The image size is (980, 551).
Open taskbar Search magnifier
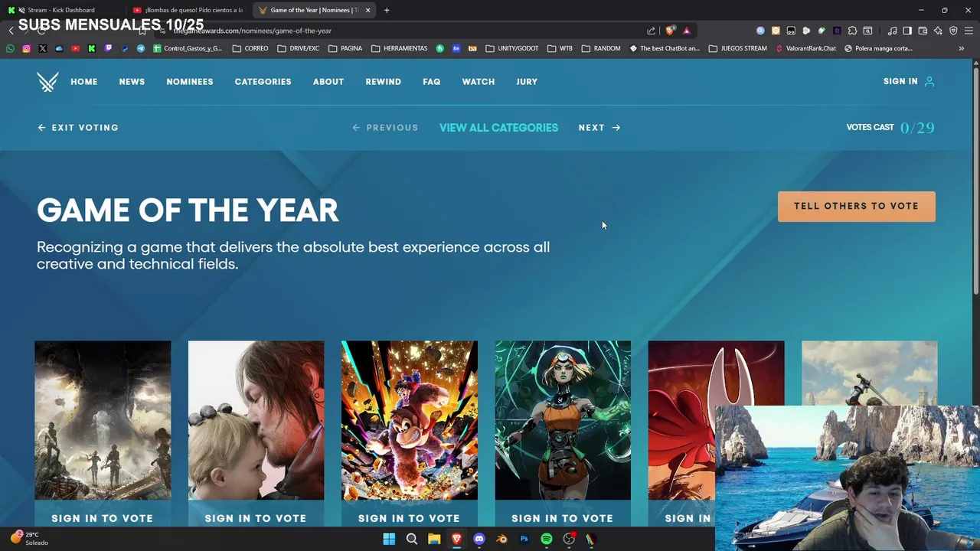pyautogui.click(x=412, y=539)
